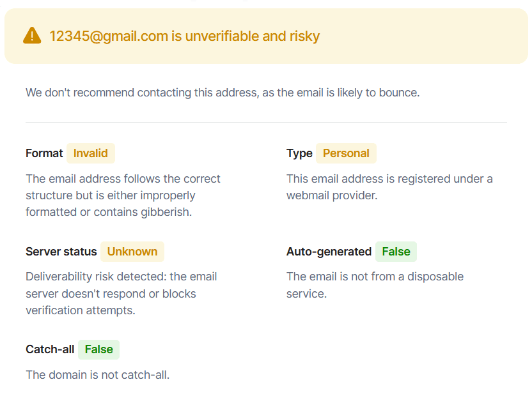Click the Deliverability risk detected description
532x396 pixels.
click(x=121, y=293)
